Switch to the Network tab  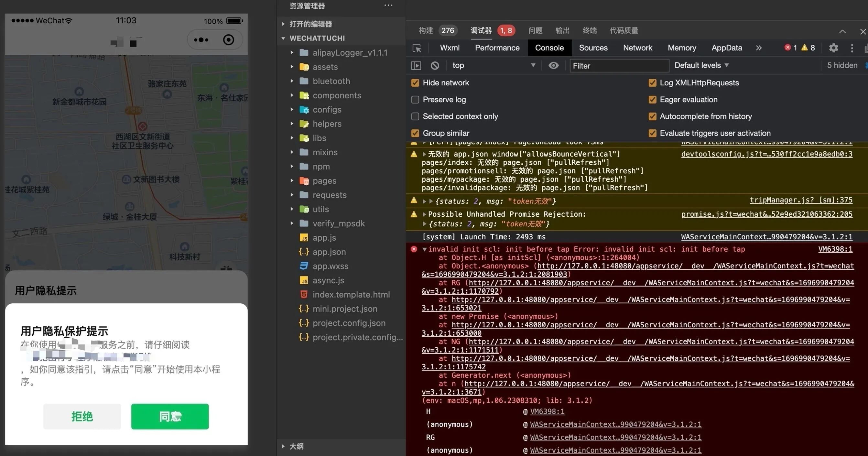coord(637,48)
